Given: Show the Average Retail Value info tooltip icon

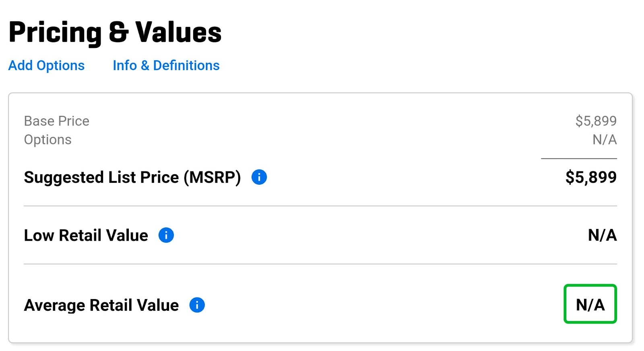Looking at the screenshot, I should click(197, 305).
